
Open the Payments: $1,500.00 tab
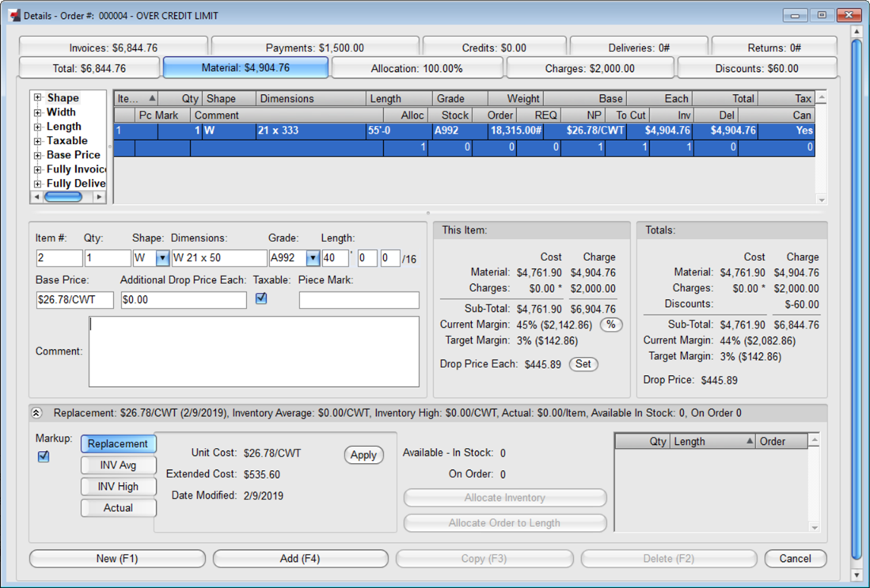pos(314,47)
